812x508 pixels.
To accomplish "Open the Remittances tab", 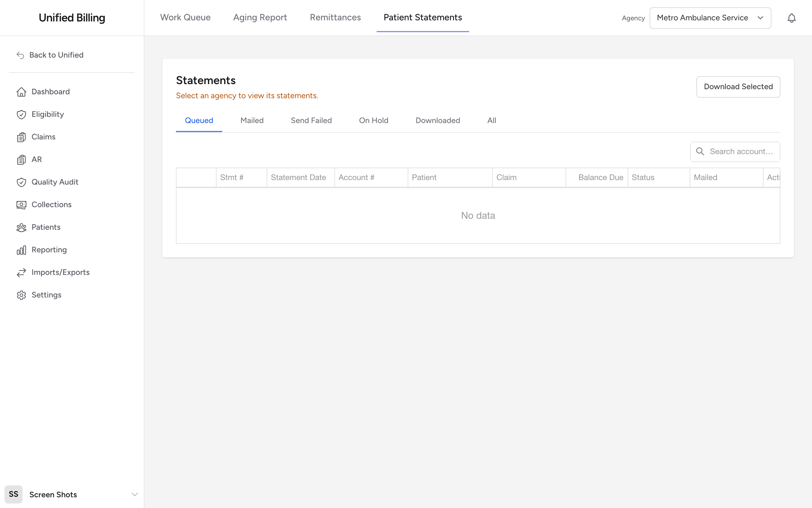I will pyautogui.click(x=335, y=17).
